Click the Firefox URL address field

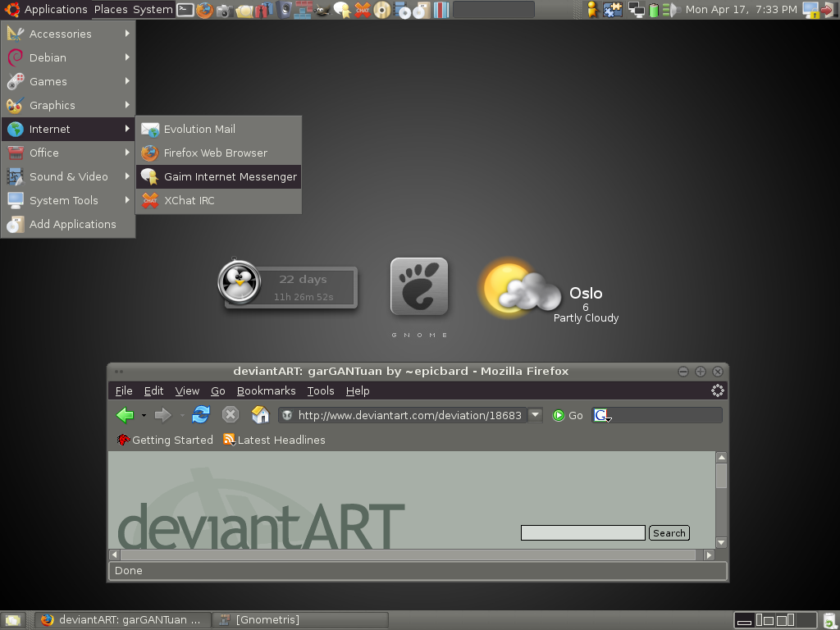pos(403,415)
